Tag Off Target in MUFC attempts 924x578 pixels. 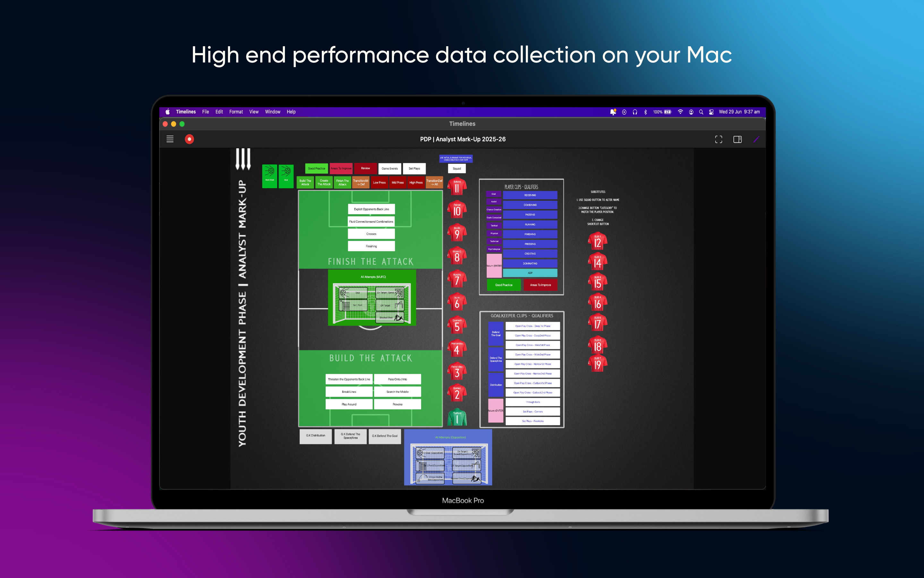point(389,305)
